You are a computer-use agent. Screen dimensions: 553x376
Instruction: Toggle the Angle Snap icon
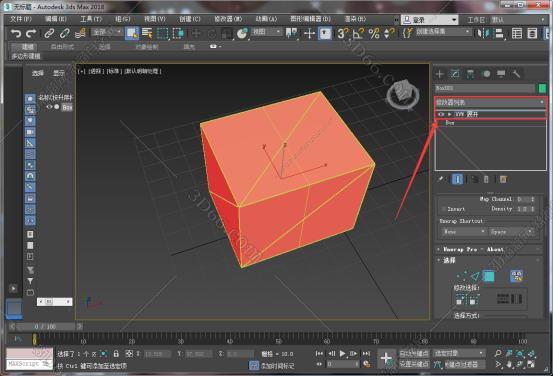click(x=358, y=34)
